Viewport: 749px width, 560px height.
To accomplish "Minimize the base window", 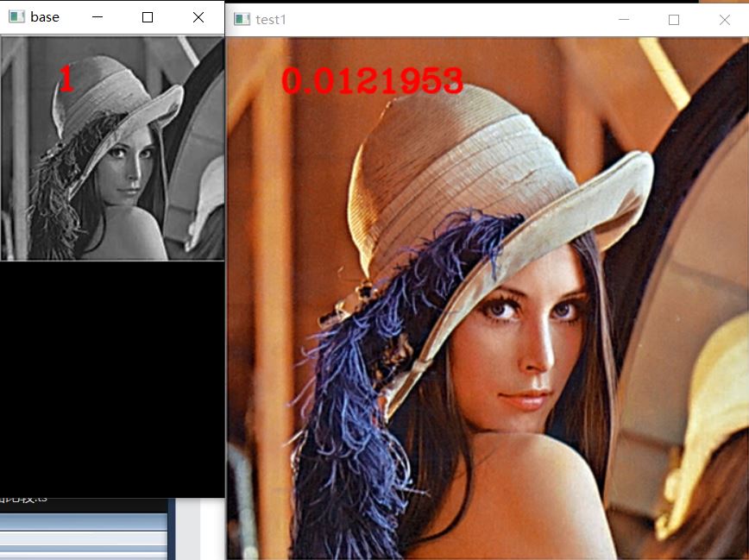I will click(98, 16).
